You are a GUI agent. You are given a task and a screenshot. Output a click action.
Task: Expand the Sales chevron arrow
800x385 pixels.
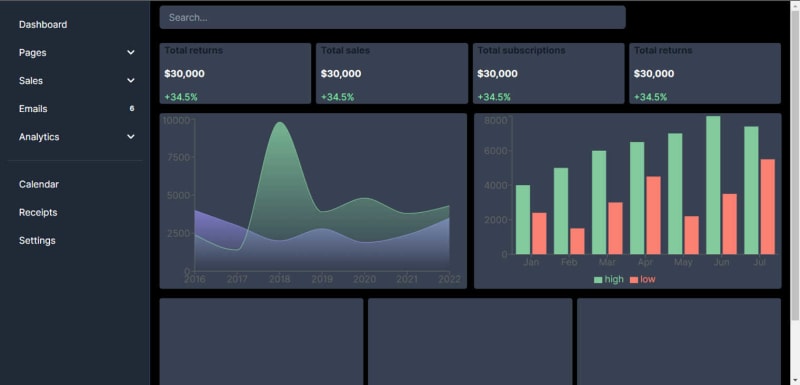tap(131, 81)
